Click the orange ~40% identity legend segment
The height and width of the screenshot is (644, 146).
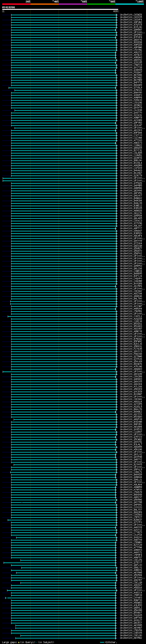click(x=45, y=4)
